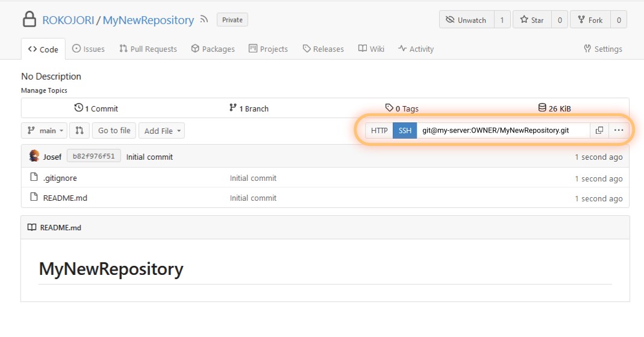Open commit b82f976f51 link
Image resolution: width=644 pixels, height=337 pixels.
point(93,156)
